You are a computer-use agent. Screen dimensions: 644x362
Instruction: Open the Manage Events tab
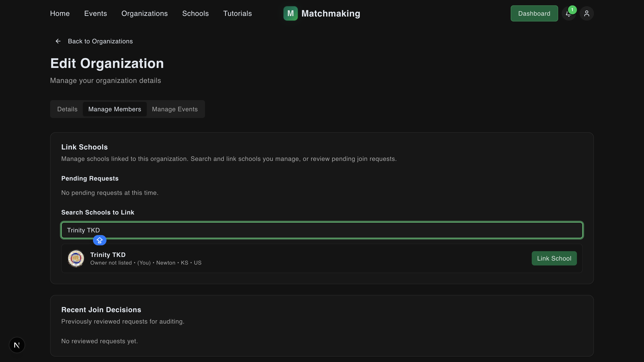tap(175, 109)
